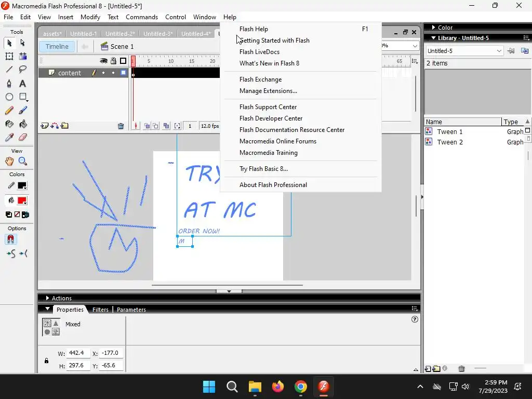The height and width of the screenshot is (399, 532).
Task: Click properties panel help question mark
Action: pos(415,320)
